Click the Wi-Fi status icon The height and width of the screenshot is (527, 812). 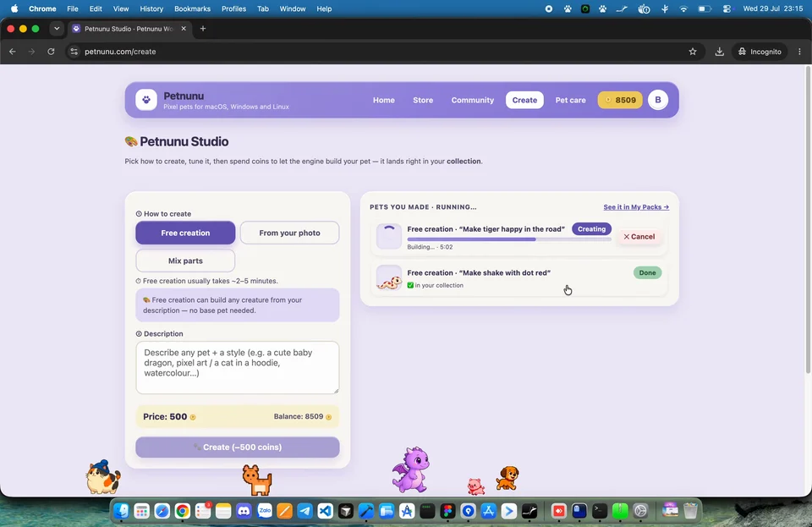683,8
